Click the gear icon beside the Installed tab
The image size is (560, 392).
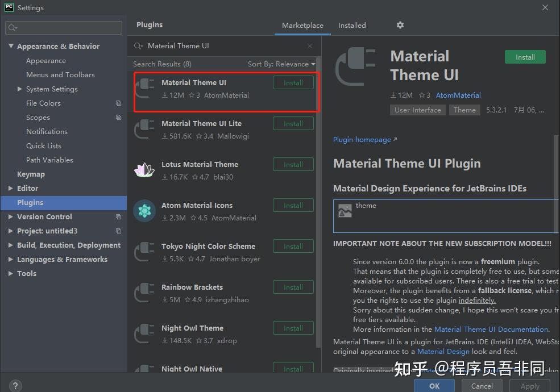click(x=400, y=25)
